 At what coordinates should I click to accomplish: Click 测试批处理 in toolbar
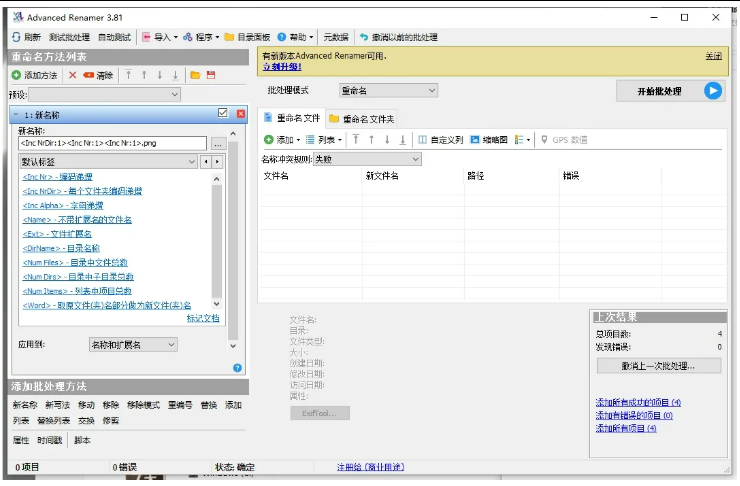pyautogui.click(x=69, y=37)
